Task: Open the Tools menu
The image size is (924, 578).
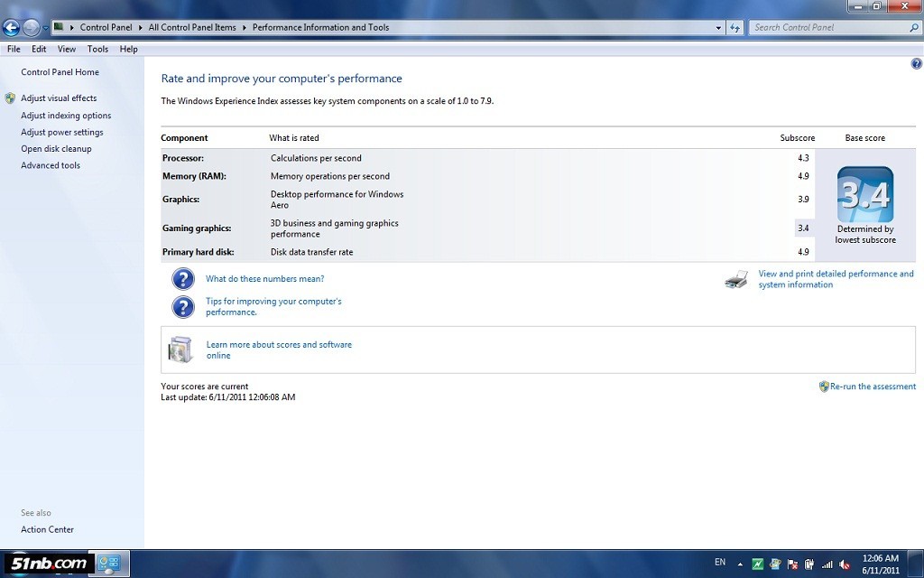Action: coord(97,49)
